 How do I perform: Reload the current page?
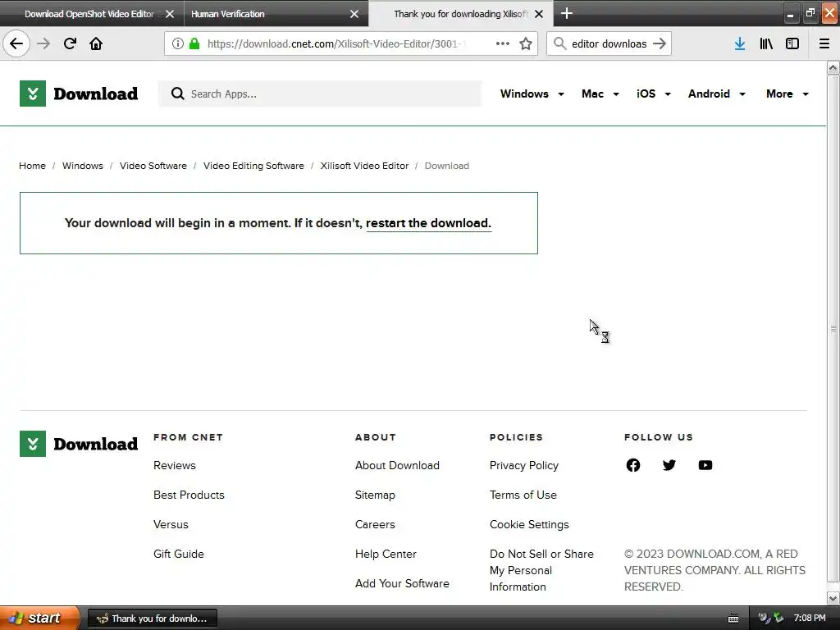tap(70, 43)
